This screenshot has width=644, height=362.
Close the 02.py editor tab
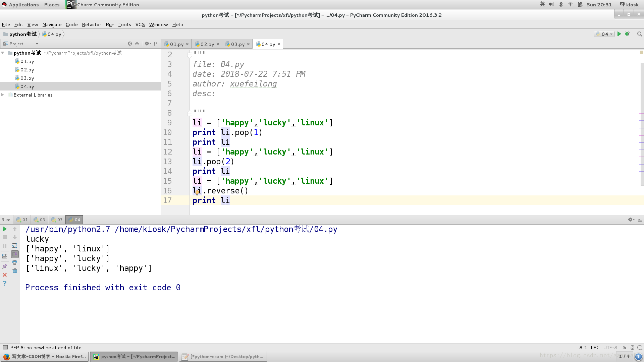218,44
